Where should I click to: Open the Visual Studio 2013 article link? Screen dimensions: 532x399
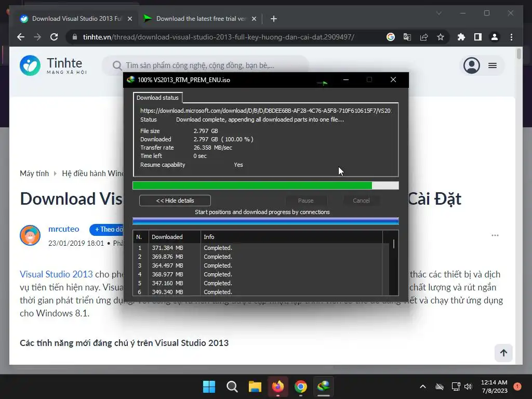[56, 274]
